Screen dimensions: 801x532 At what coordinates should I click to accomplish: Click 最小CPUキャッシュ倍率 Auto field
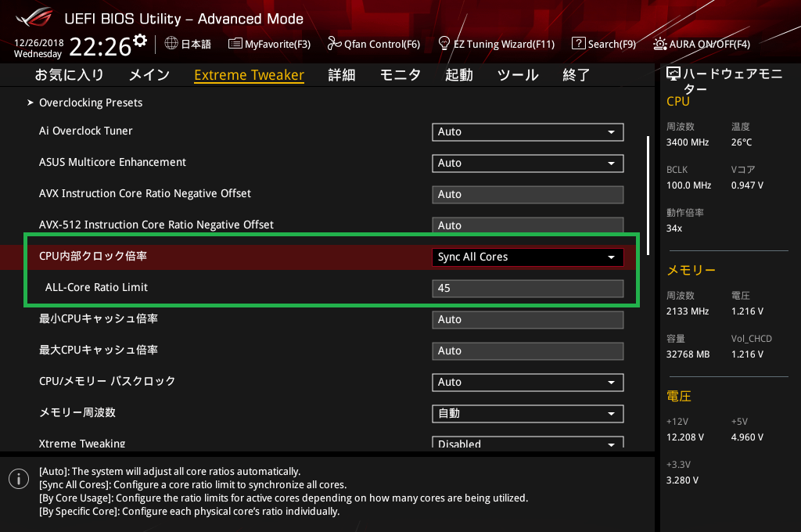[528, 319]
